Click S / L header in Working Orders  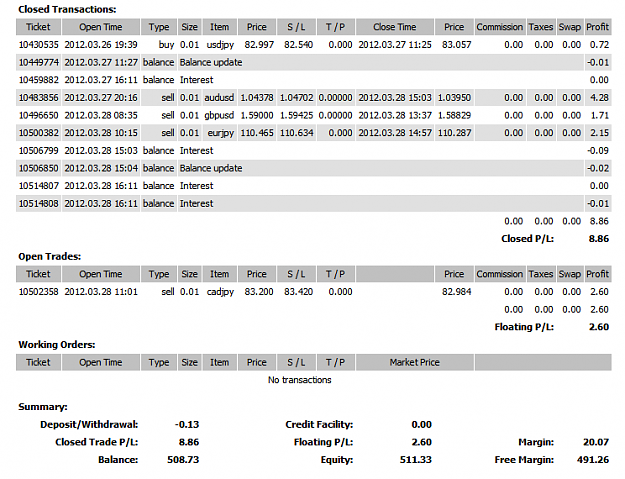point(296,362)
